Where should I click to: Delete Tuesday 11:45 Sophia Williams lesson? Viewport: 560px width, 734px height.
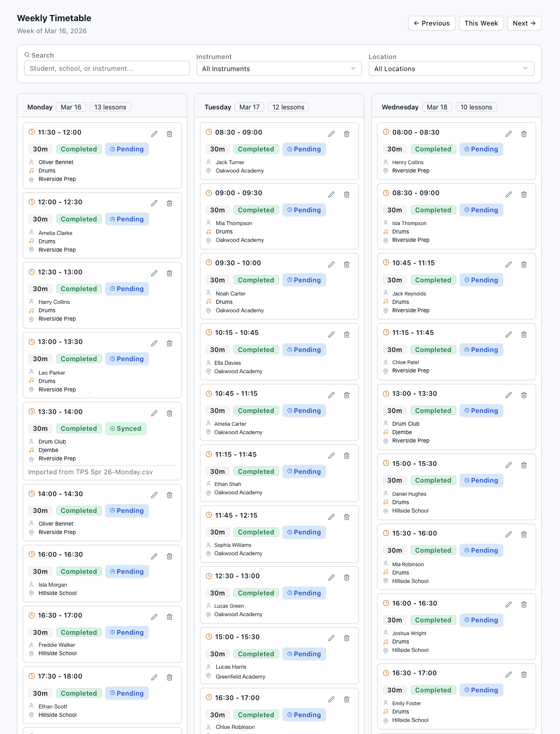(347, 517)
